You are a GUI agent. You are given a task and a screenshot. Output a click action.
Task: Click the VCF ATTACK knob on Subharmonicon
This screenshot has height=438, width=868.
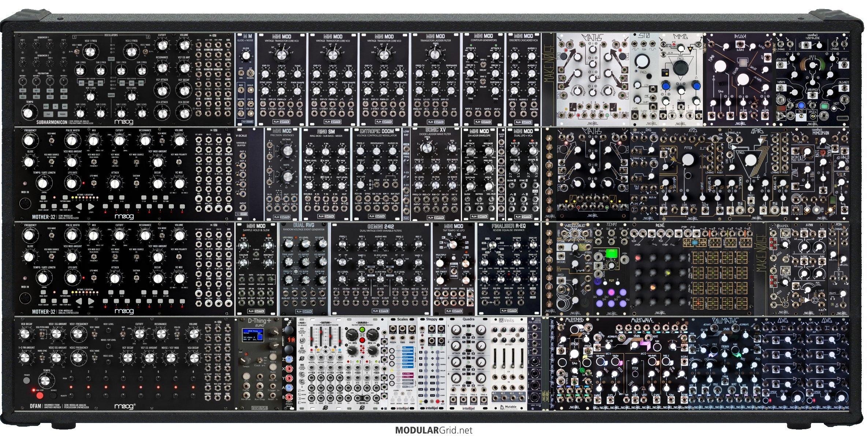[x=162, y=90]
